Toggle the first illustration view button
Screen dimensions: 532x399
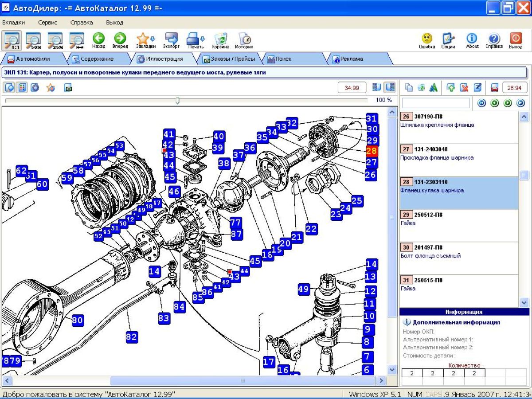pyautogui.click(x=9, y=87)
